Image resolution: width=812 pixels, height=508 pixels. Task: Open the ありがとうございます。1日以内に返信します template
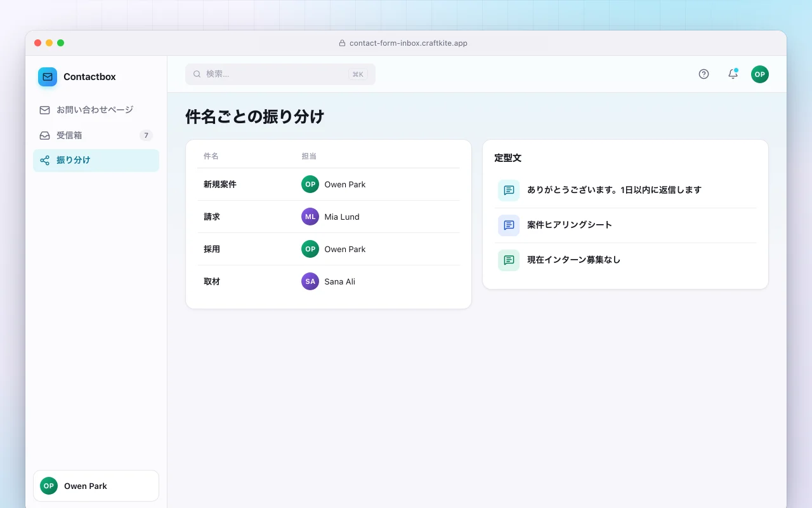click(x=625, y=190)
